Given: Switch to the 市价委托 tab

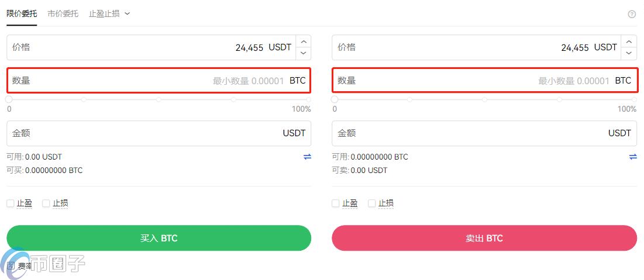Looking at the screenshot, I should coord(63,13).
